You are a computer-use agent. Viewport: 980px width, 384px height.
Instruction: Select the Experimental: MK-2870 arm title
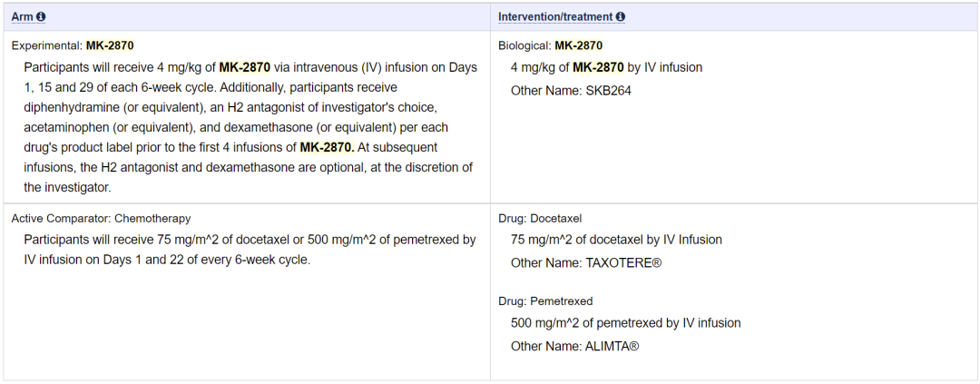(x=73, y=45)
